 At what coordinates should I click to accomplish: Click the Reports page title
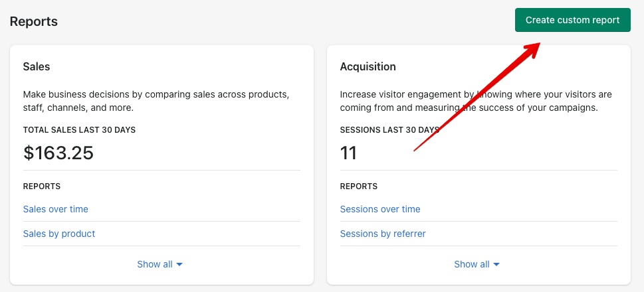tap(34, 21)
